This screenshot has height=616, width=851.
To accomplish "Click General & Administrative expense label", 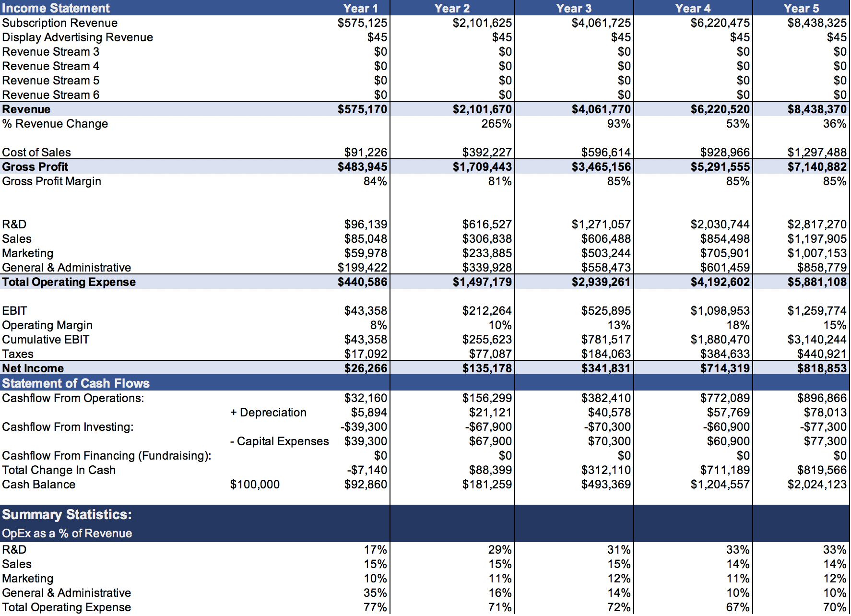I will coord(66,268).
